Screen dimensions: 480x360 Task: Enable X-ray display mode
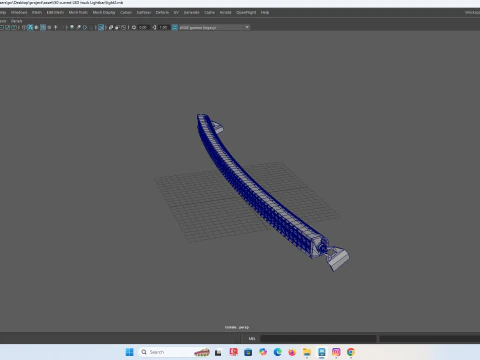(x=111, y=27)
